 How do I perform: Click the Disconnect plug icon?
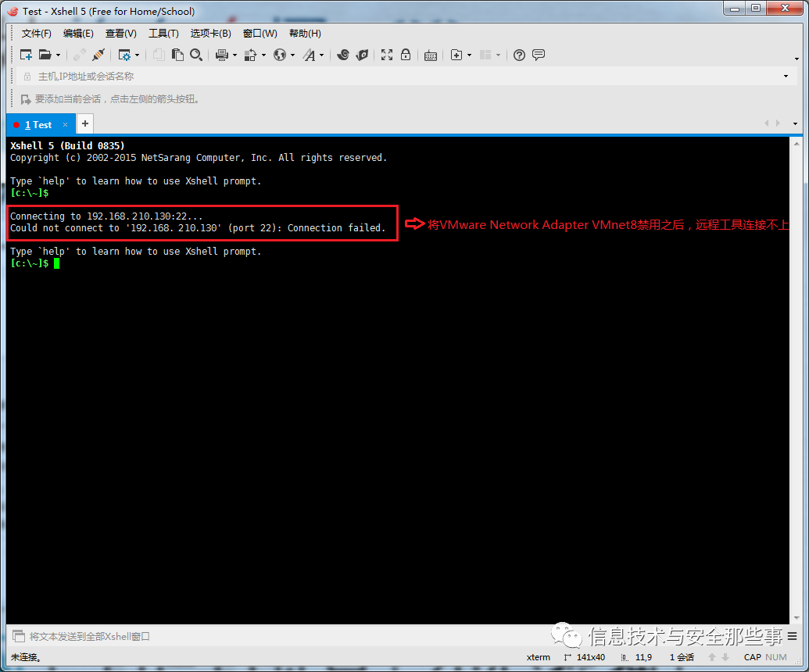pos(98,55)
